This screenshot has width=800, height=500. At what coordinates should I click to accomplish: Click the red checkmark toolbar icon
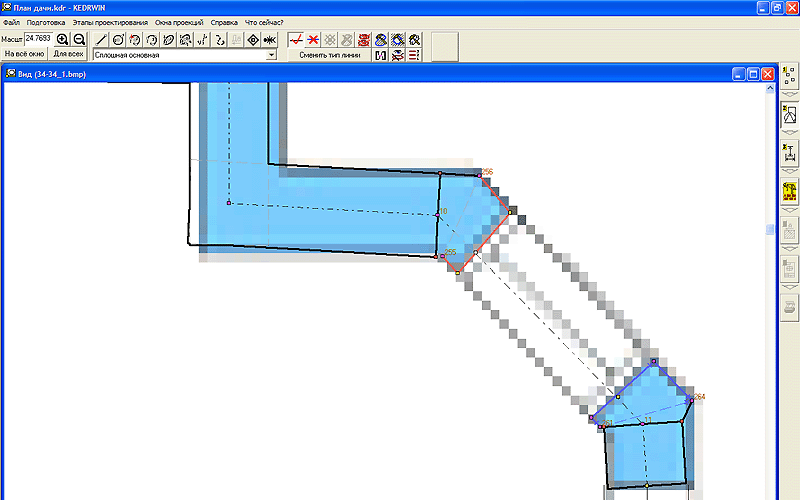[x=295, y=40]
